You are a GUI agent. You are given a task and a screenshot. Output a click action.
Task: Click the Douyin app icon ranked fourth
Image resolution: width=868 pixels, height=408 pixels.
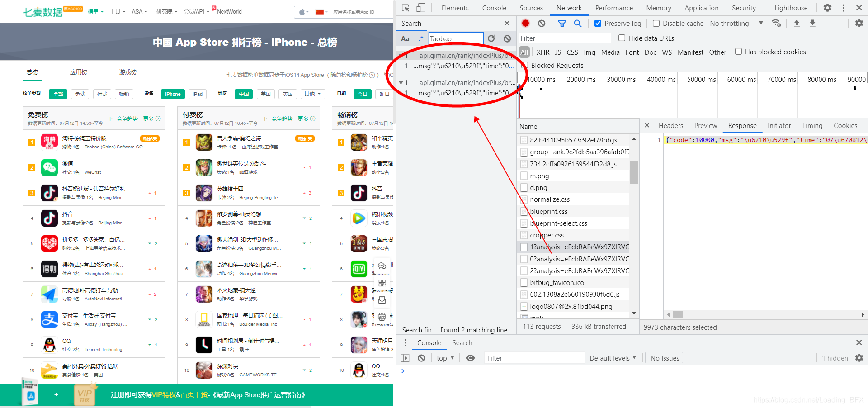(49, 218)
